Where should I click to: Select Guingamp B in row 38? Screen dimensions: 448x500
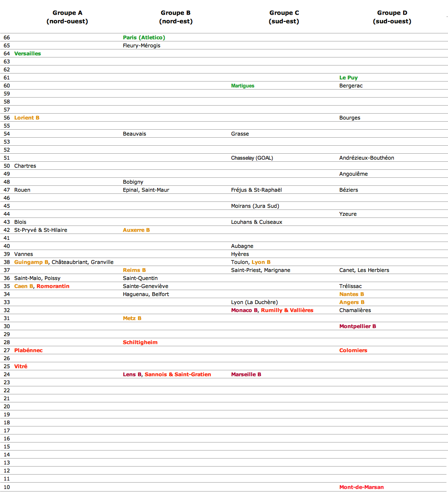[31, 262]
